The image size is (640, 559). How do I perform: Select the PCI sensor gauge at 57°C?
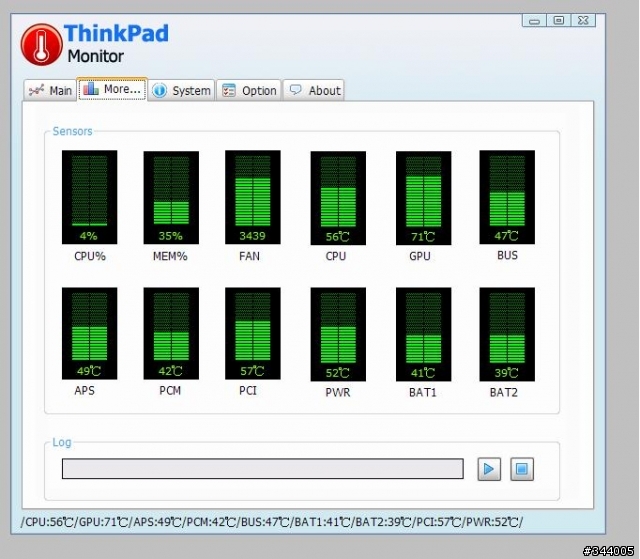click(x=253, y=333)
